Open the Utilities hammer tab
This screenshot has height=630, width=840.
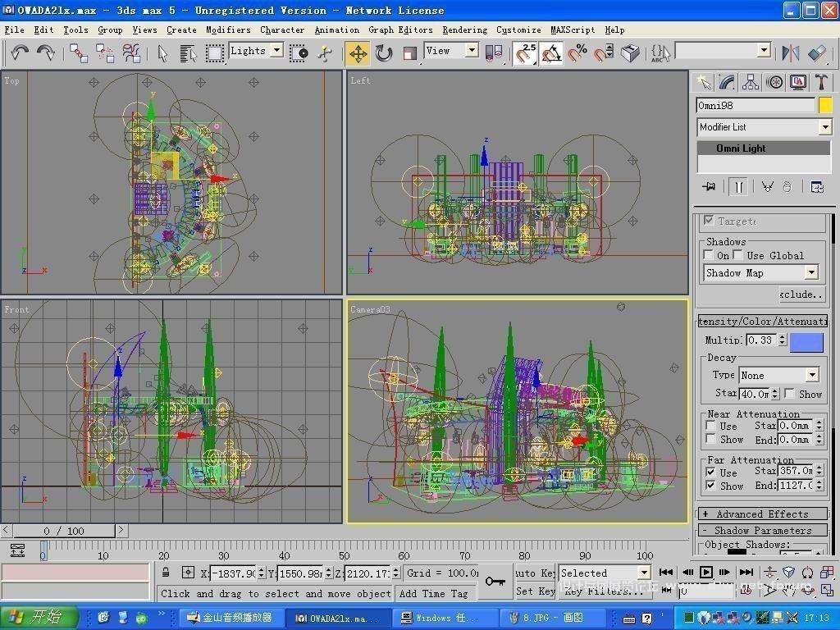(x=821, y=82)
